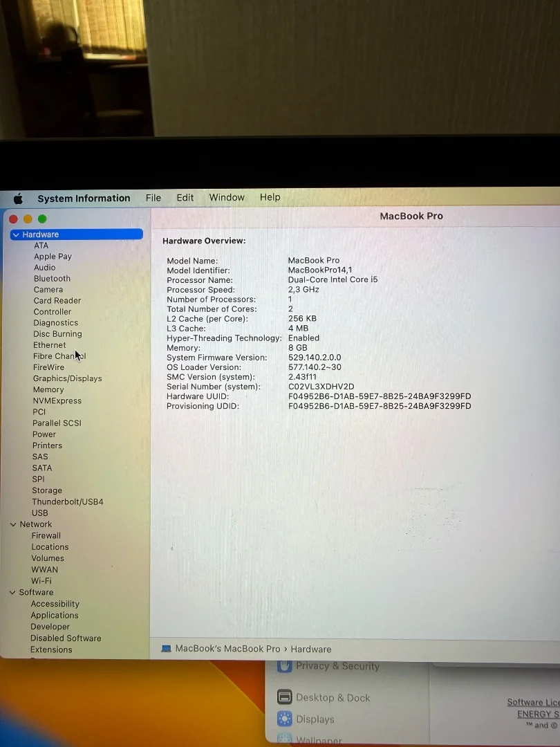The width and height of the screenshot is (560, 747).
Task: Select Controller in sidebar
Action: (x=53, y=311)
